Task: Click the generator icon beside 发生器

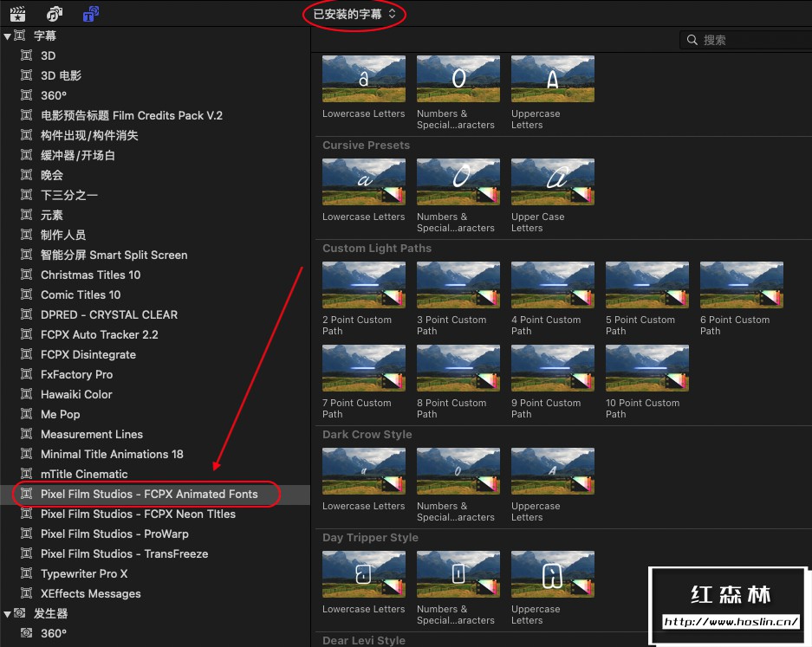Action: [x=20, y=613]
